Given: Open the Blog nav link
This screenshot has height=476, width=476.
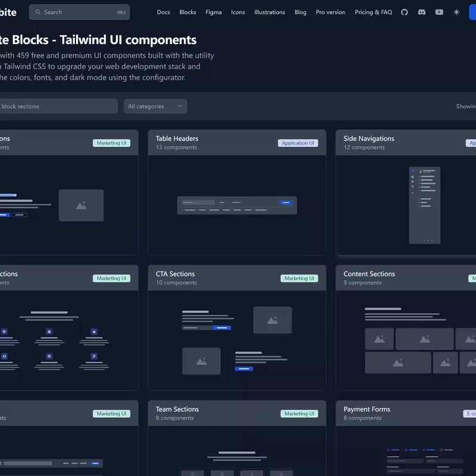Looking at the screenshot, I should click(300, 12).
